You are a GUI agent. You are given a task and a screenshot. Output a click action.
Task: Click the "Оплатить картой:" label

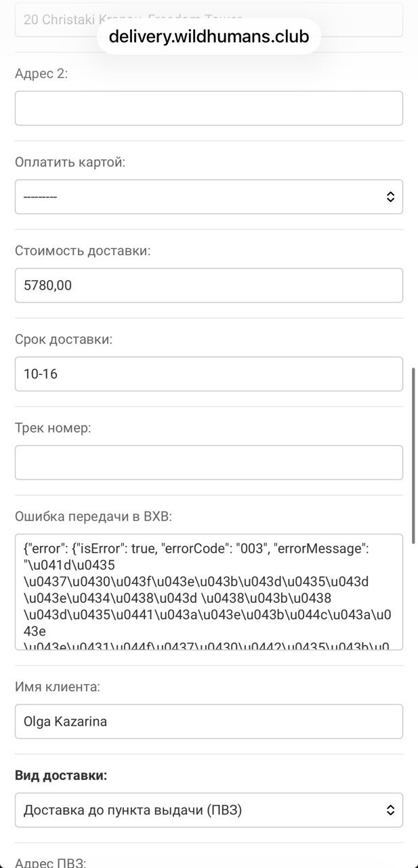point(70,162)
